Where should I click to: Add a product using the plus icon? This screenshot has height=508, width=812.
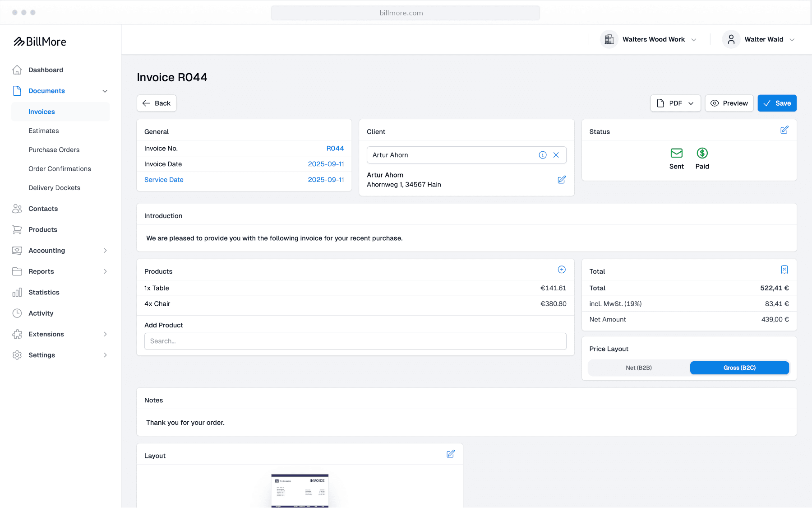pos(561,269)
